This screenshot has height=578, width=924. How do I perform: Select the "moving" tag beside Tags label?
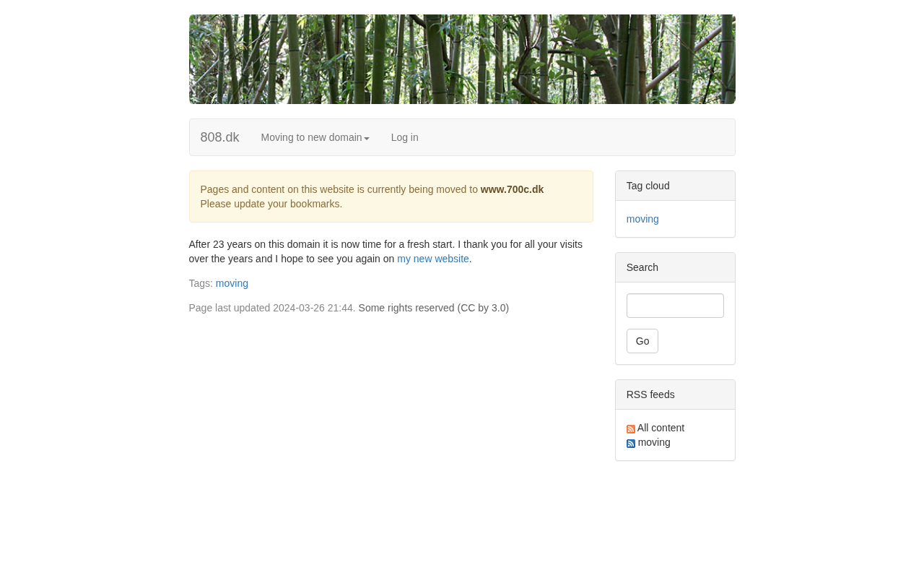point(232,283)
